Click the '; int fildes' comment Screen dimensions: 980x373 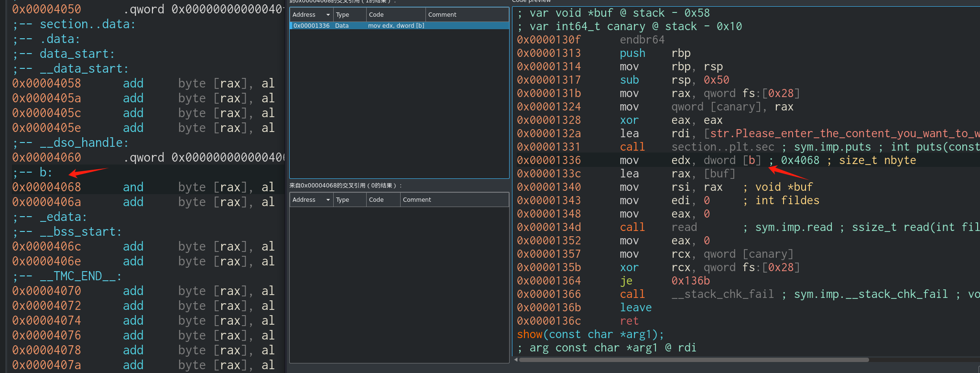(781, 200)
